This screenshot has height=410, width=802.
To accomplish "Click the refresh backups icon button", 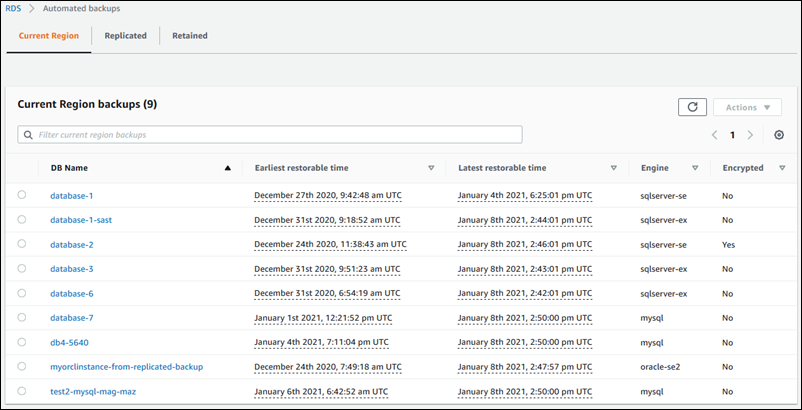I will pyautogui.click(x=692, y=107).
